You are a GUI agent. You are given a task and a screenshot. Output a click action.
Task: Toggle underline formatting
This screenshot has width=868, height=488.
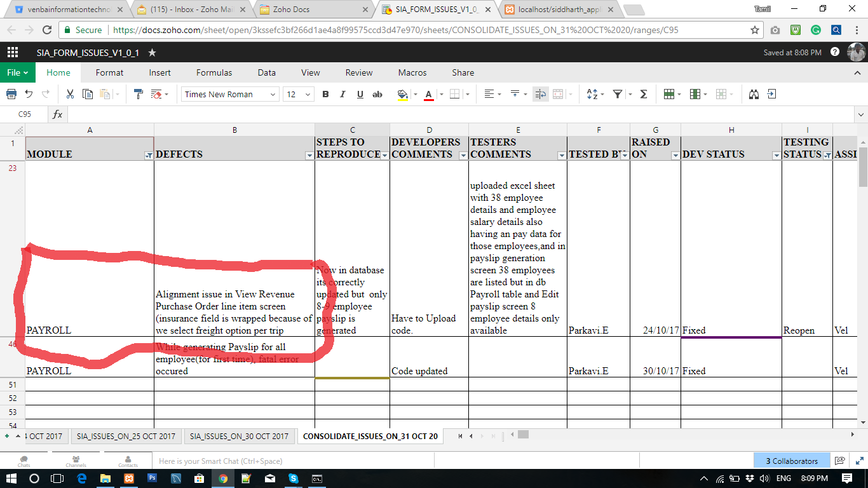360,94
